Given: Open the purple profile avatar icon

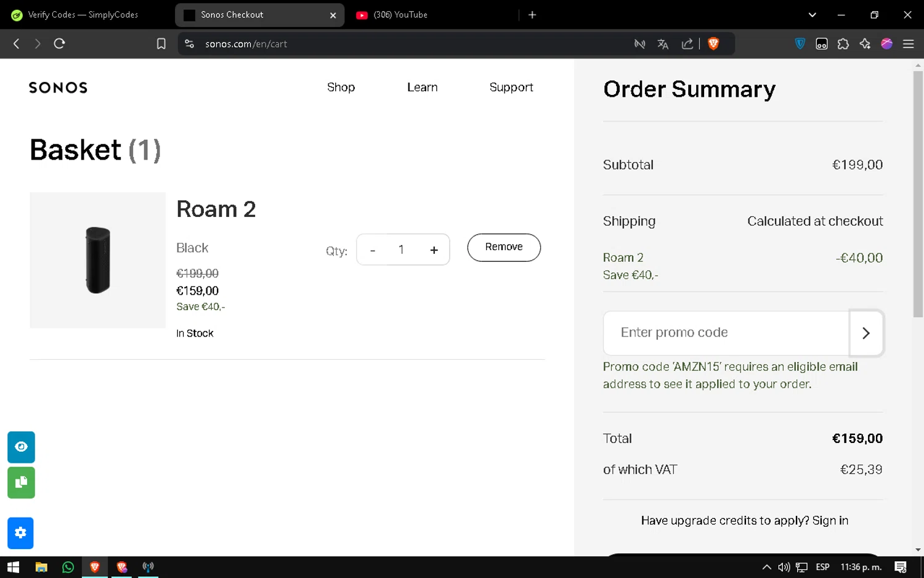Looking at the screenshot, I should pos(887,44).
